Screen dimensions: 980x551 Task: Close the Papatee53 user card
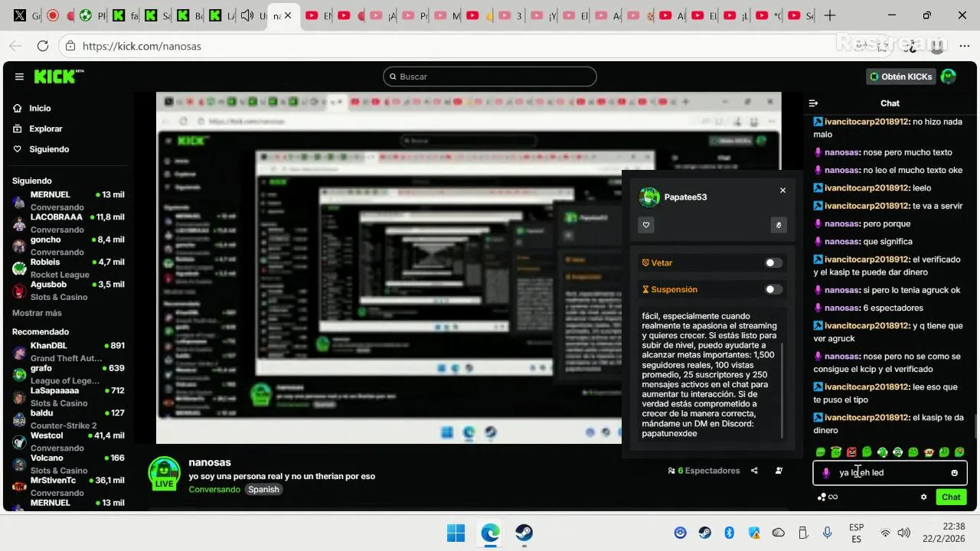pos(782,191)
